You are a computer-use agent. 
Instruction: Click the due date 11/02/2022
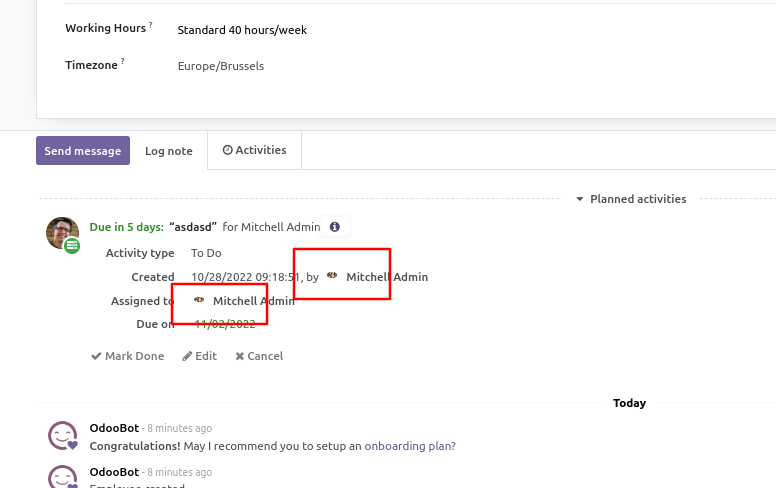[225, 324]
